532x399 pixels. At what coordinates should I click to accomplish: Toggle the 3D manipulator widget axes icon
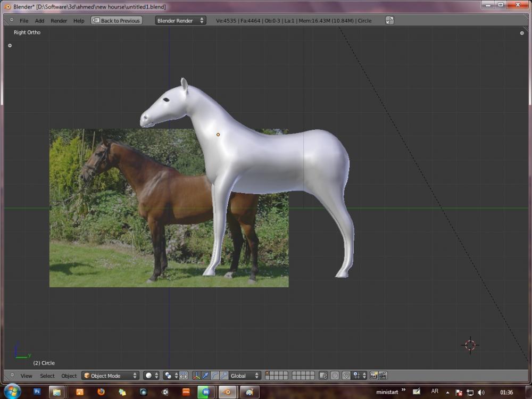coord(196,376)
